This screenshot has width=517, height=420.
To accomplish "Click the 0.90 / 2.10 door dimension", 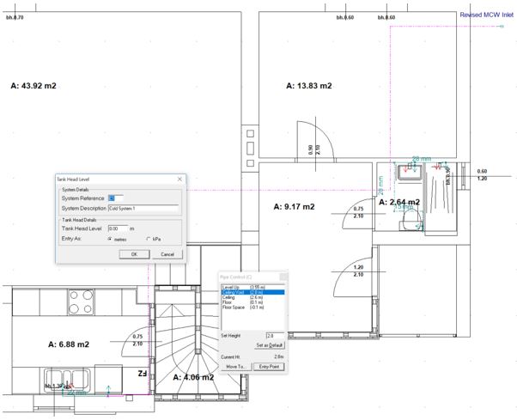I will click(314, 149).
